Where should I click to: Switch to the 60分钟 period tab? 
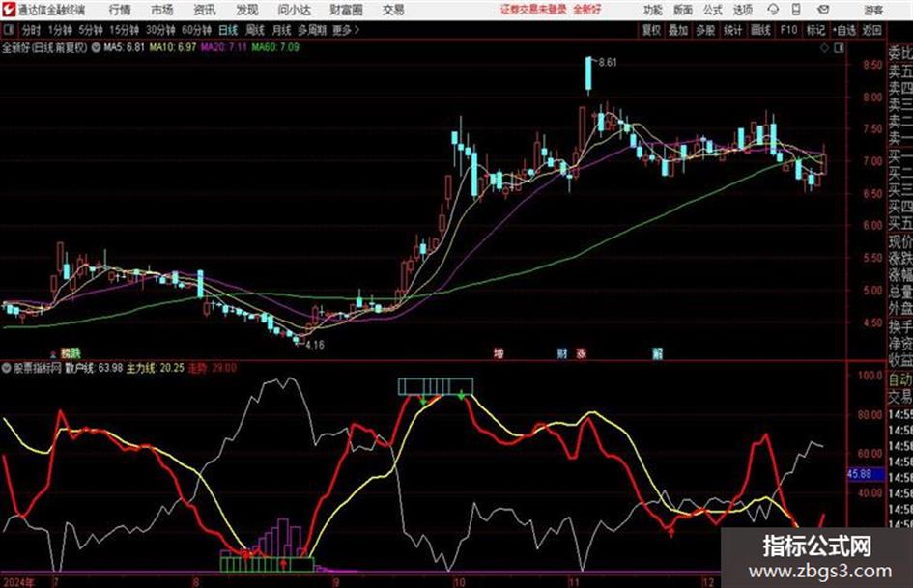197,30
